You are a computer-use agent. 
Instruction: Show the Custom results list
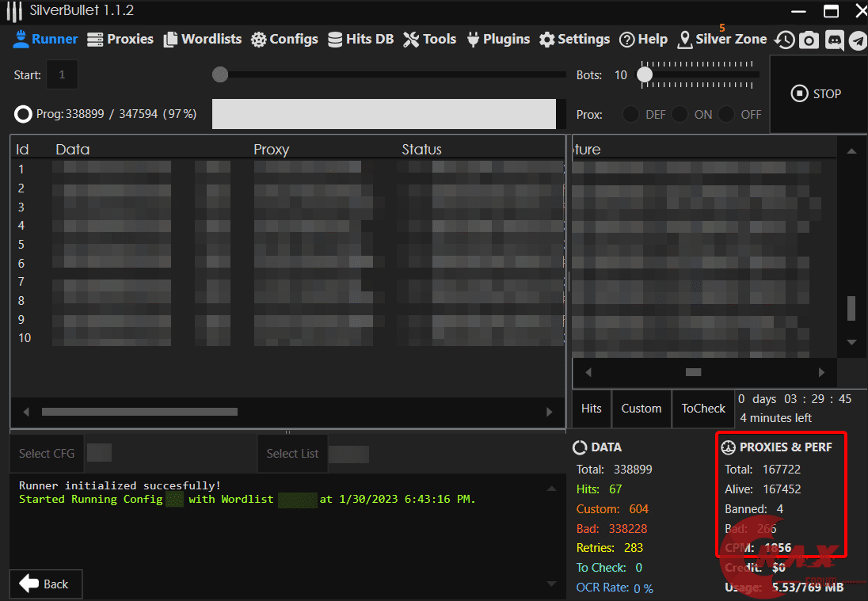pyautogui.click(x=641, y=409)
